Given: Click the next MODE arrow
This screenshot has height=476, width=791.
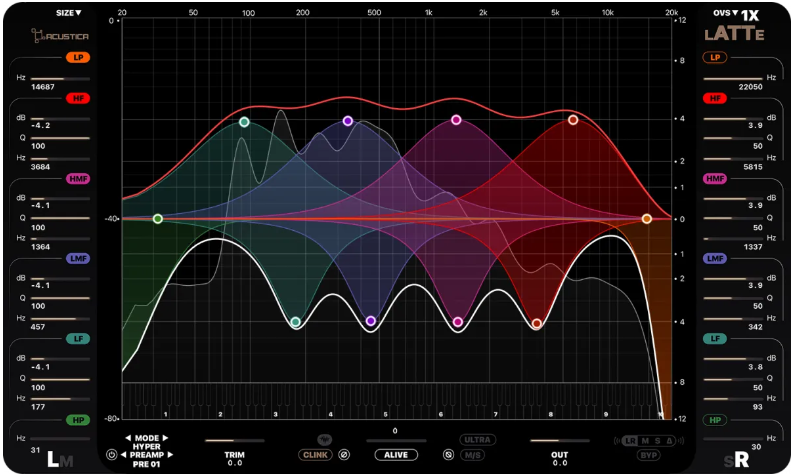Looking at the screenshot, I should (x=165, y=438).
